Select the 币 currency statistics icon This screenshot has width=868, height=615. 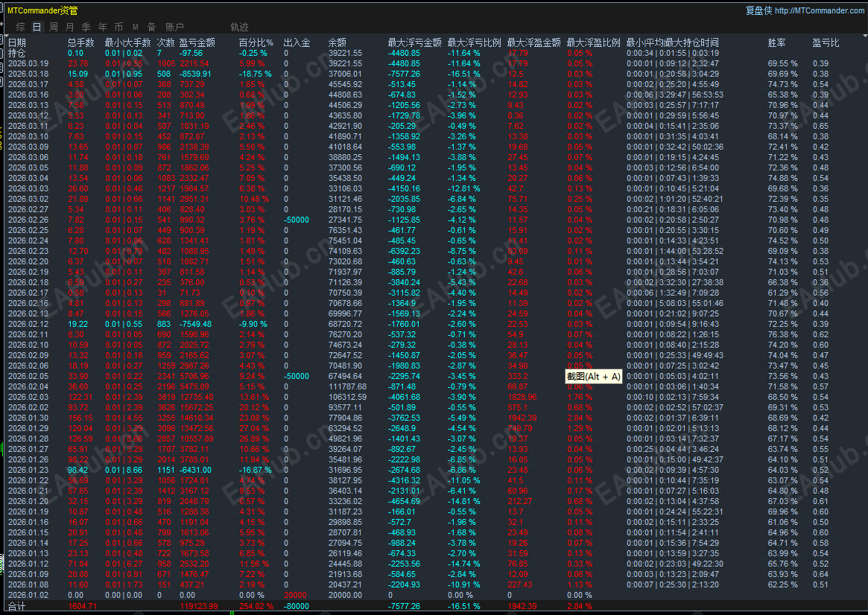(118, 27)
